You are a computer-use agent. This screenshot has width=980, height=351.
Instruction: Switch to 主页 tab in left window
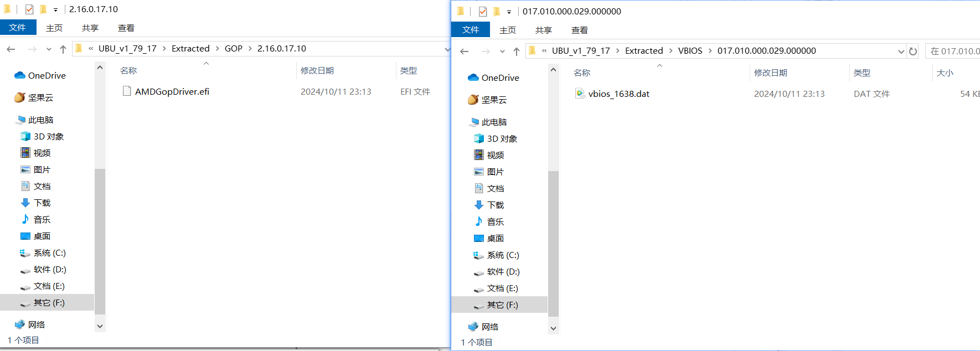tap(54, 28)
